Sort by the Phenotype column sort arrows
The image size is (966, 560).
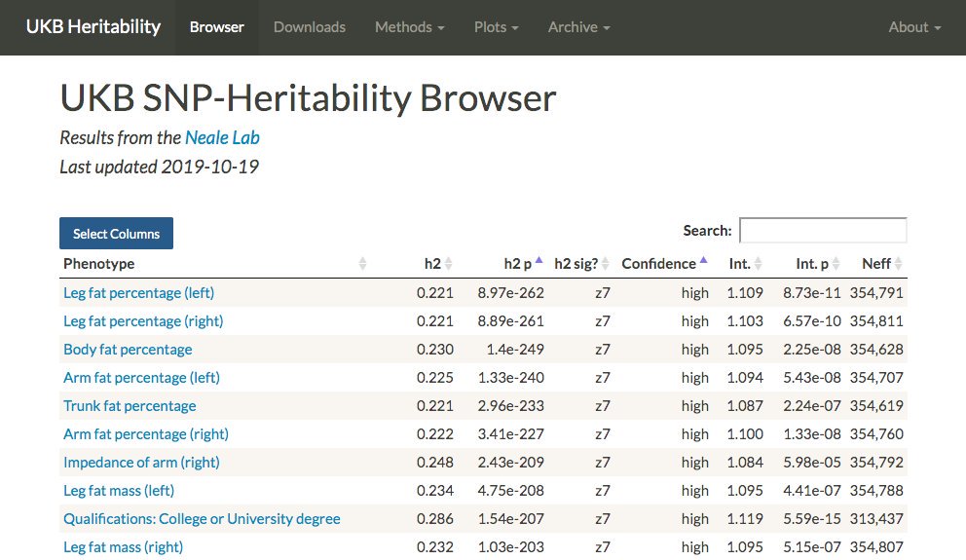[362, 264]
